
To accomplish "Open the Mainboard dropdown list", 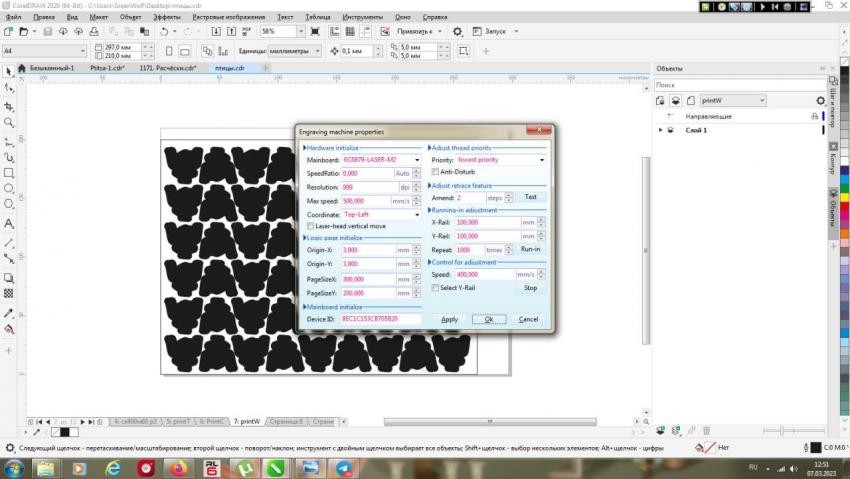I will pyautogui.click(x=417, y=160).
